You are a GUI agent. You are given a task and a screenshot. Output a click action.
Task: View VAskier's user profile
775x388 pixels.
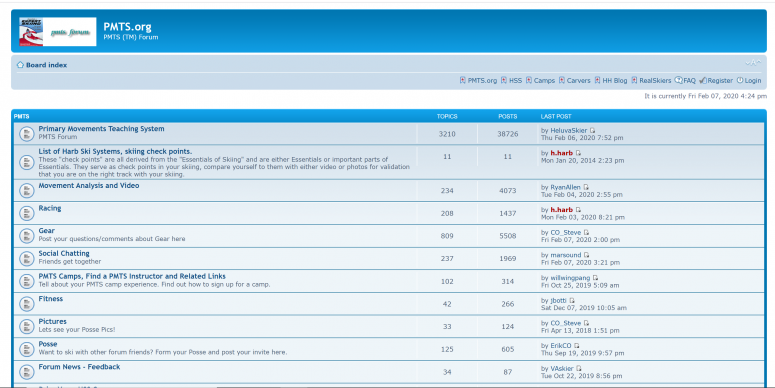click(562, 368)
